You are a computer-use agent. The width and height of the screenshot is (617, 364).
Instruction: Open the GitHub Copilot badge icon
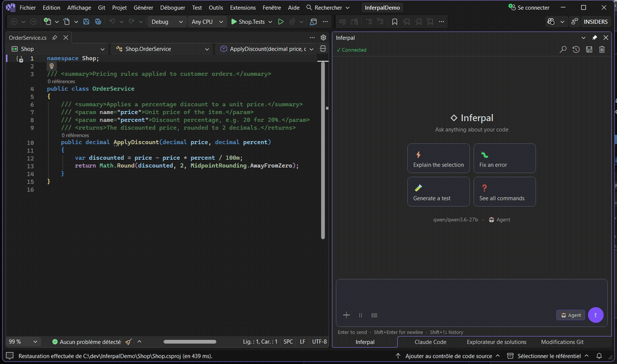[x=551, y=22]
